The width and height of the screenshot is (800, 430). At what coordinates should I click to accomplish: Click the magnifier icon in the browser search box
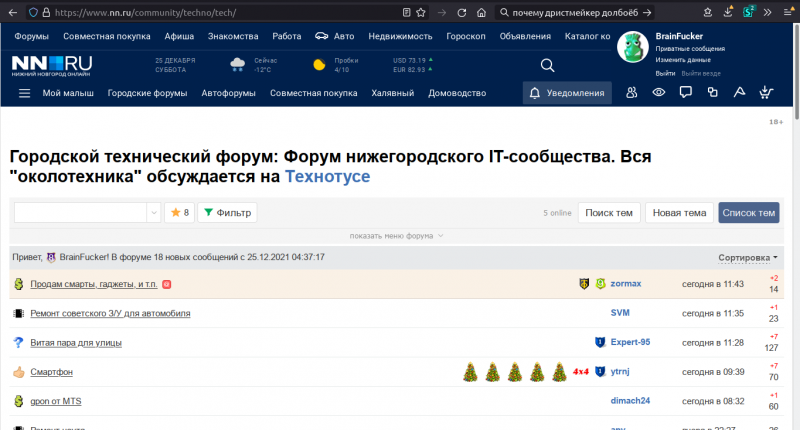click(x=504, y=12)
